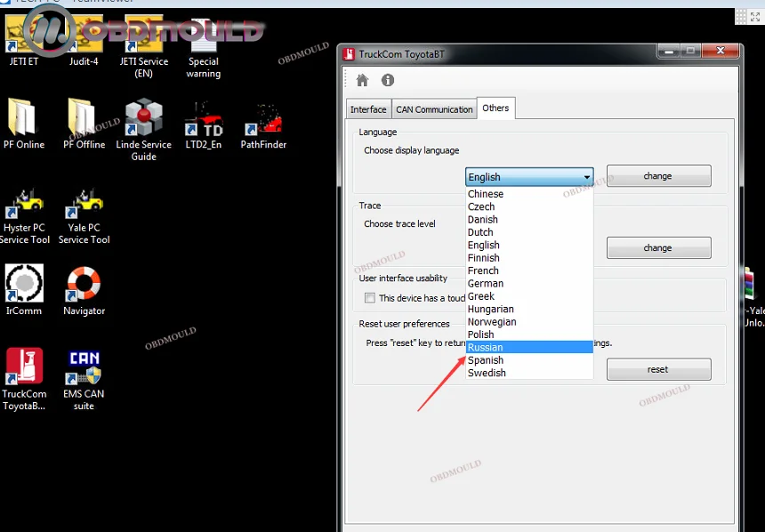Select the JETI Service (EN) desktop icon

[x=143, y=46]
